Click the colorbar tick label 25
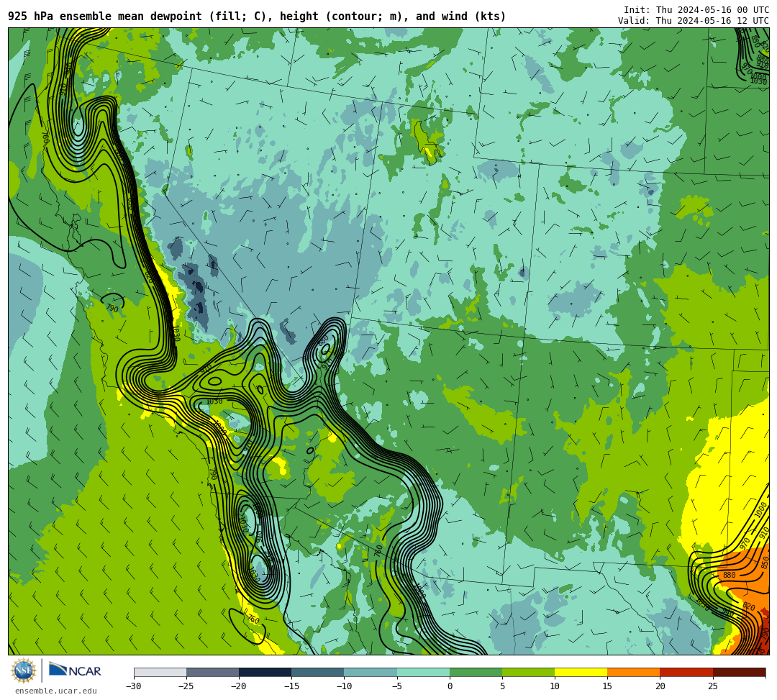The height and width of the screenshot is (700, 777). 712,686
